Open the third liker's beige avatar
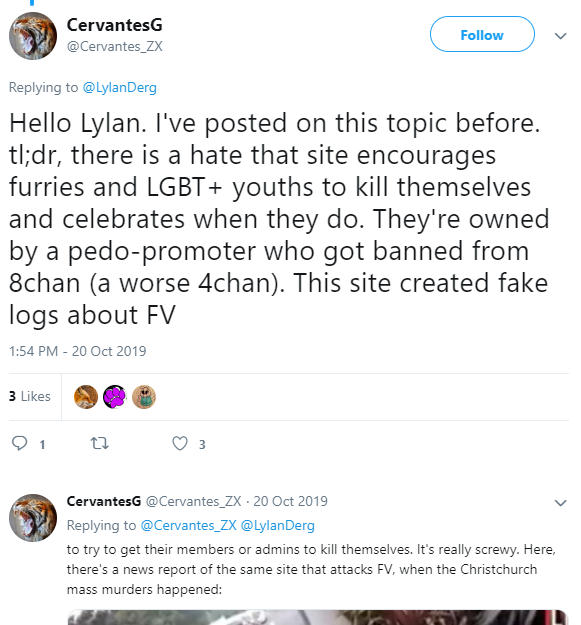The width and height of the screenshot is (581, 625). point(144,397)
